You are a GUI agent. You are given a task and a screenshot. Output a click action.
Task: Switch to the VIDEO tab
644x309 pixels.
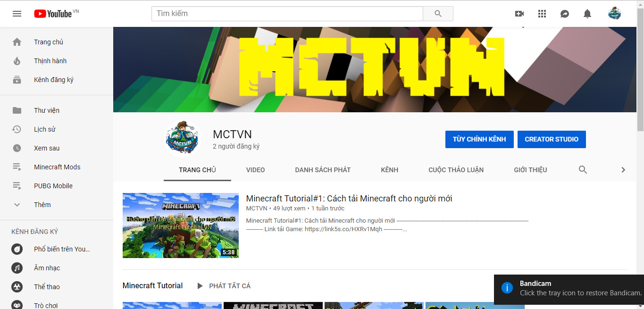pos(255,170)
